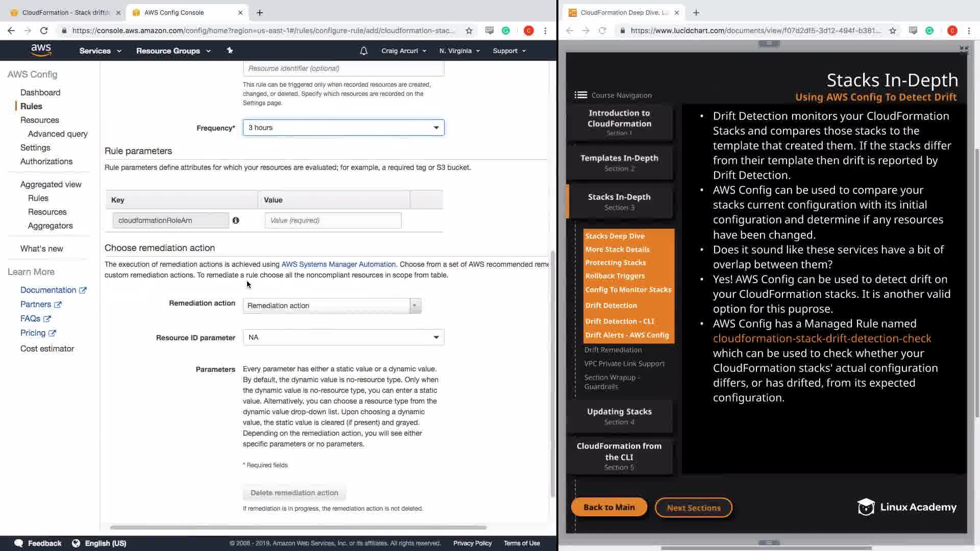Open the notifications bell icon
The width and height of the screenshot is (980, 551).
point(363,51)
